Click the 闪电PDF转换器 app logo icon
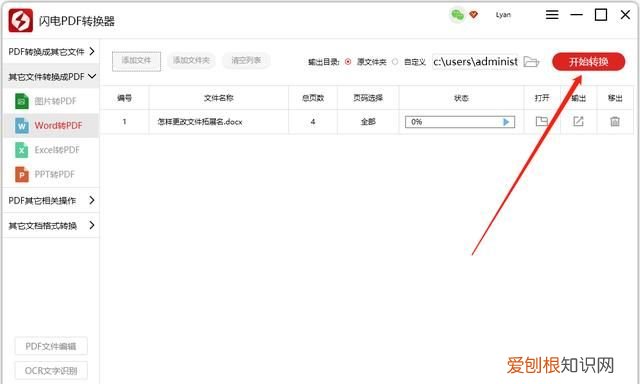Image resolution: width=640 pixels, height=384 pixels. pos(20,20)
